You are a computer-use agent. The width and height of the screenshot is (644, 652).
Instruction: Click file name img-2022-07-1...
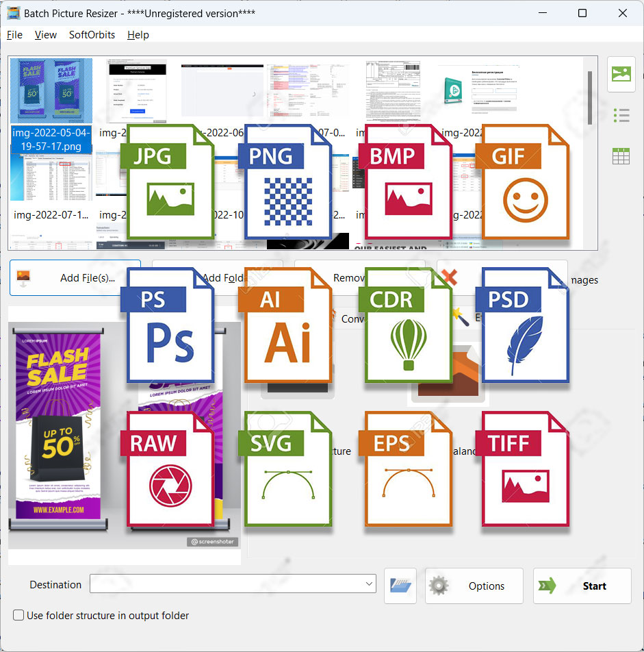(x=51, y=214)
